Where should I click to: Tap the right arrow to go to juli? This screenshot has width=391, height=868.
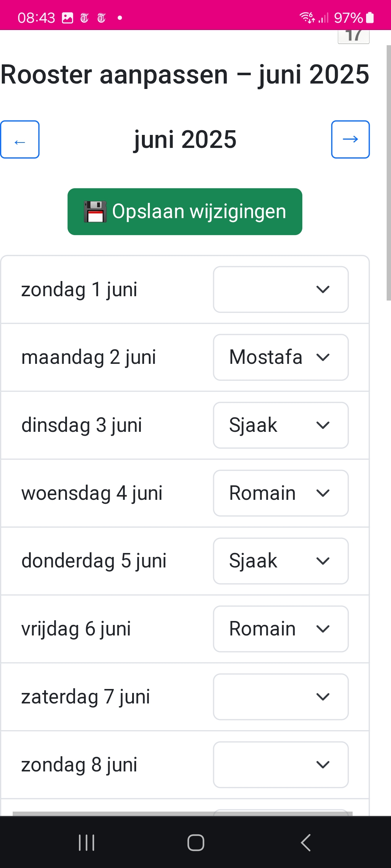pyautogui.click(x=350, y=140)
